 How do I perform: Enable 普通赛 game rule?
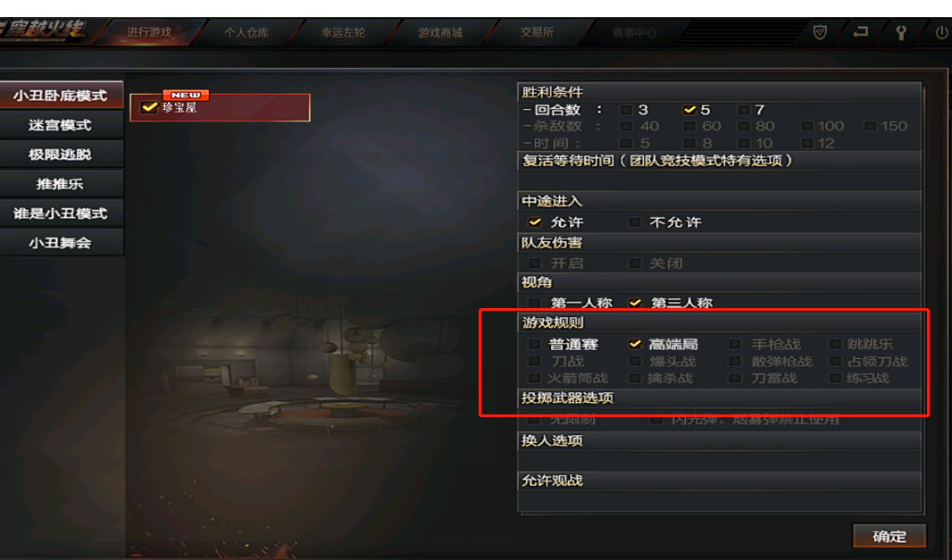pyautogui.click(x=534, y=345)
